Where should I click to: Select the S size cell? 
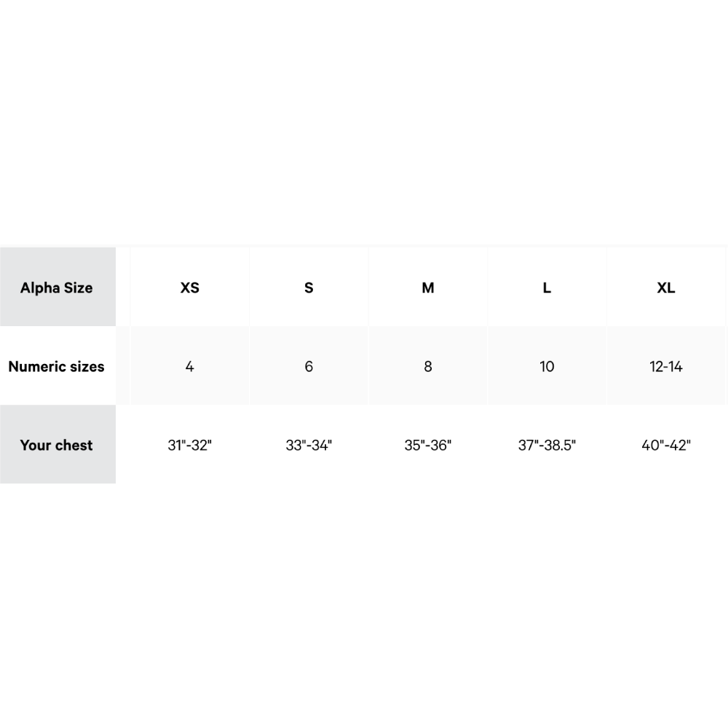309,287
